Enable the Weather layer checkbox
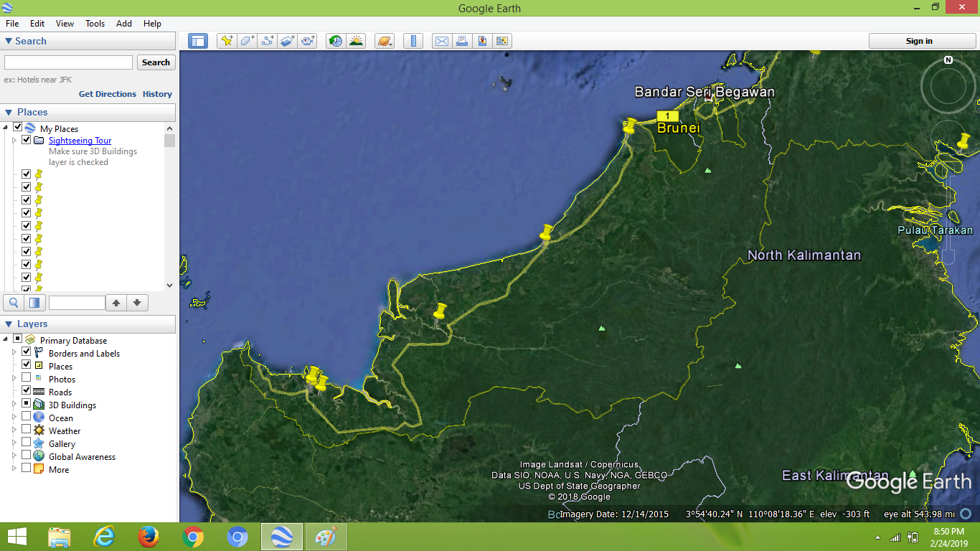The height and width of the screenshot is (551, 980). pyautogui.click(x=27, y=430)
